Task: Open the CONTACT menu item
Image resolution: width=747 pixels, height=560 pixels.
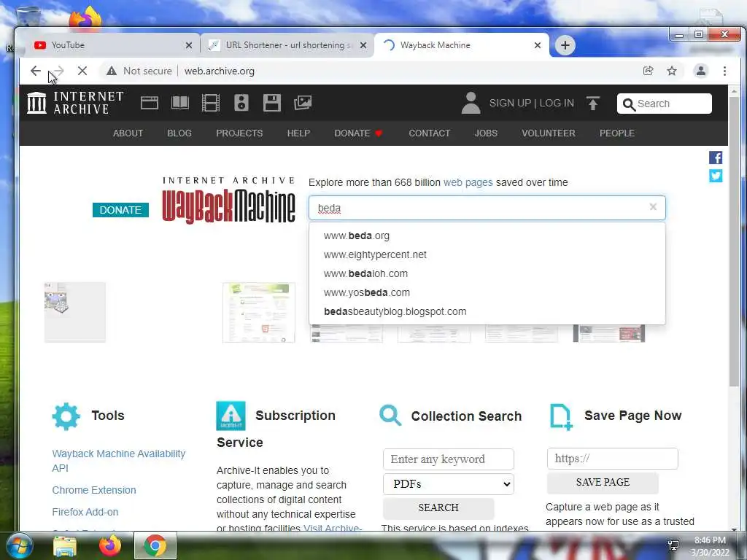Action: 429,133
